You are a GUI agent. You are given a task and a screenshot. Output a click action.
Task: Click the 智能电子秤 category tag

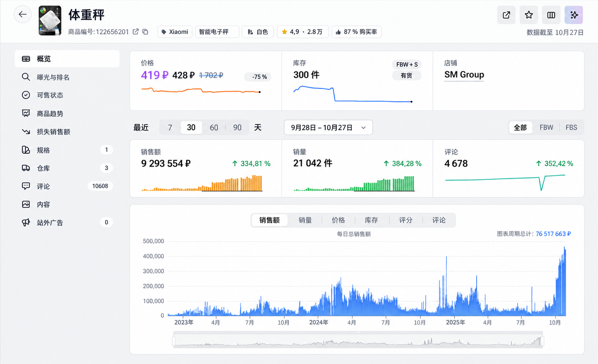click(217, 32)
